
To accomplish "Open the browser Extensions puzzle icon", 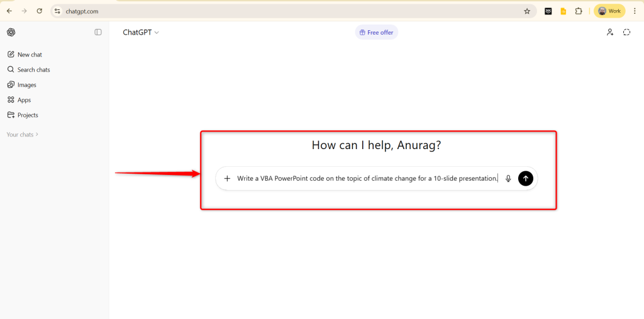I will (x=579, y=11).
